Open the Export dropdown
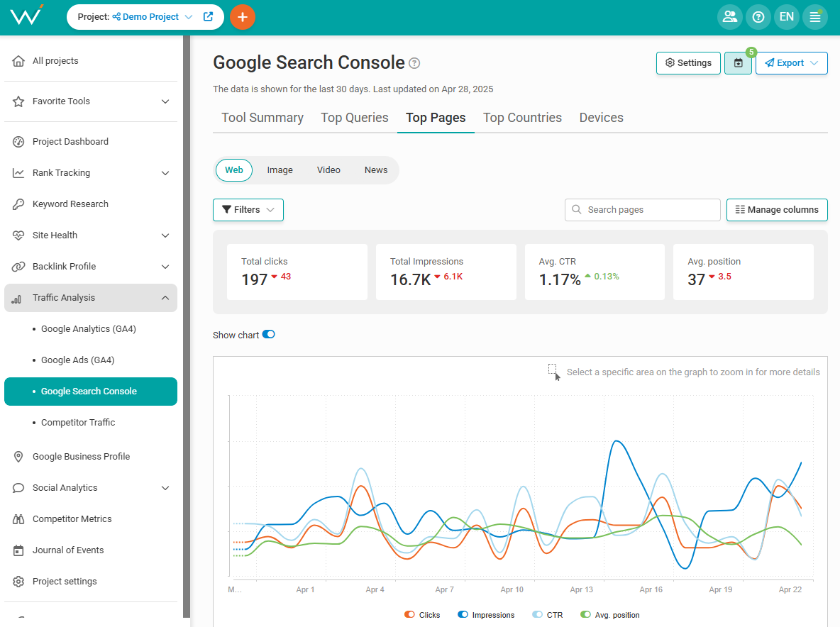This screenshot has height=627, width=840. pyautogui.click(x=791, y=63)
